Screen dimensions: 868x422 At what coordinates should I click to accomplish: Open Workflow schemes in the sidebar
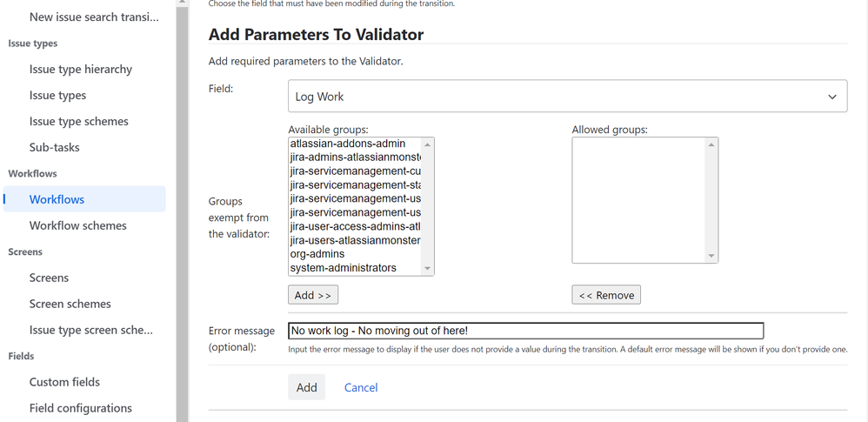78,225
